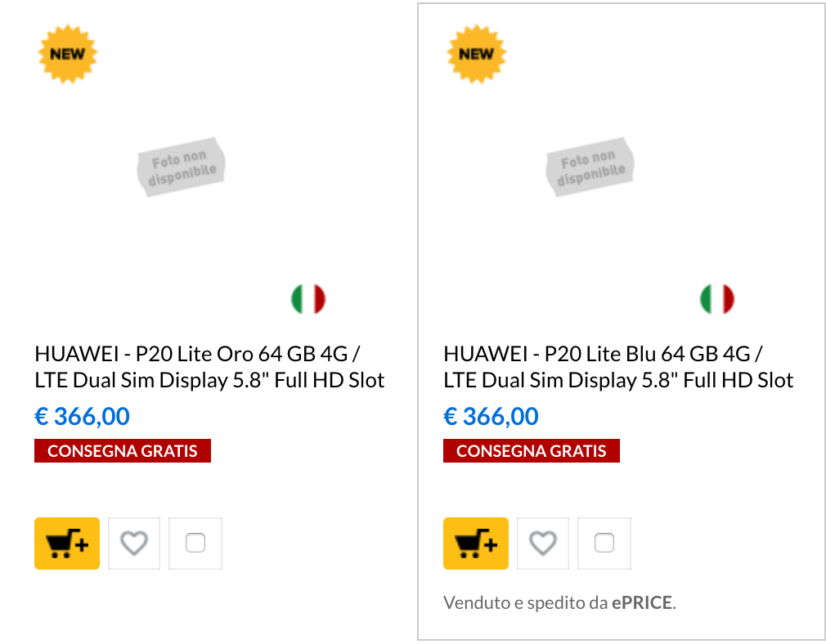Check compare box for P20 Lite Blu

point(604,543)
